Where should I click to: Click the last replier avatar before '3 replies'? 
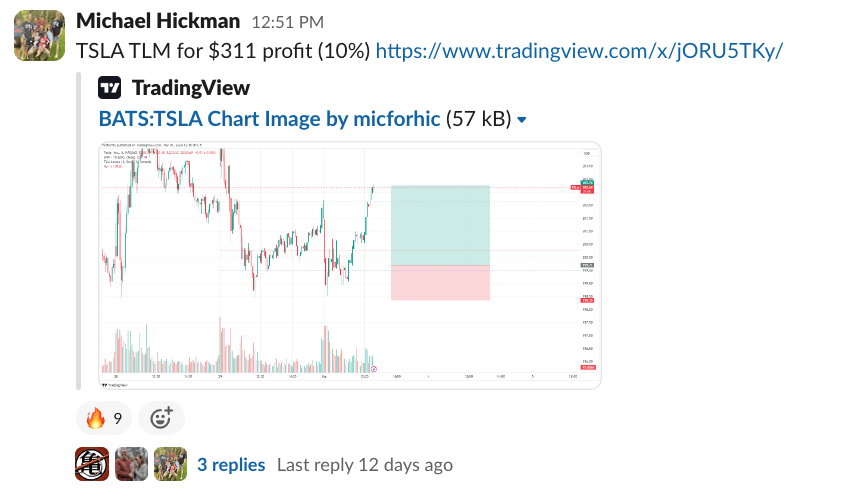[x=170, y=464]
